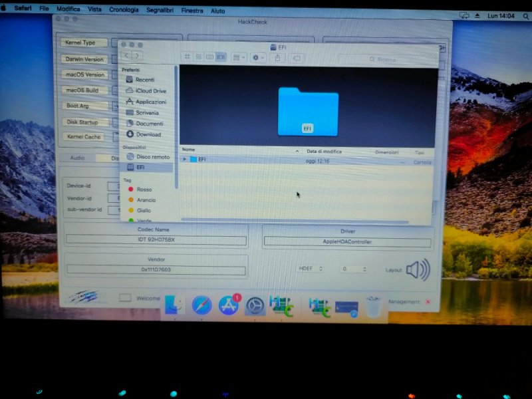Open Recenti in the Finder sidebar
The height and width of the screenshot is (399, 532).
pyautogui.click(x=145, y=80)
